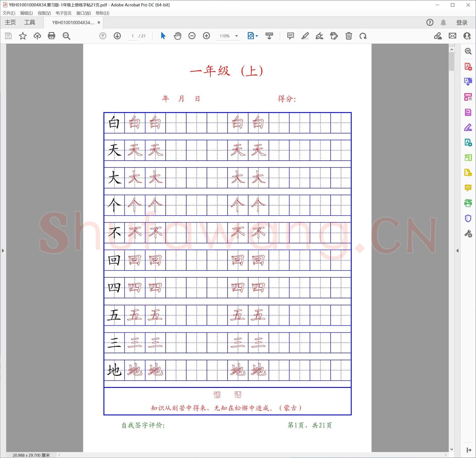Open the Fill and Sign tool
The image size is (476, 458).
point(468,127)
